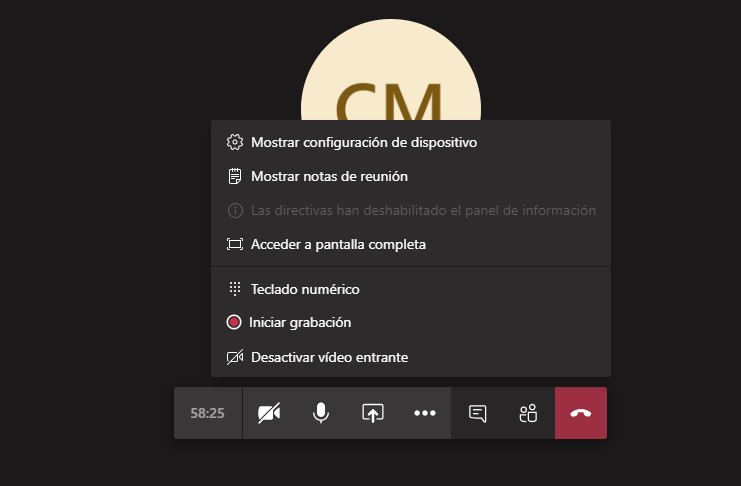Click the gear icon for device settings
Viewport: 741px width, 486px height.
235,142
